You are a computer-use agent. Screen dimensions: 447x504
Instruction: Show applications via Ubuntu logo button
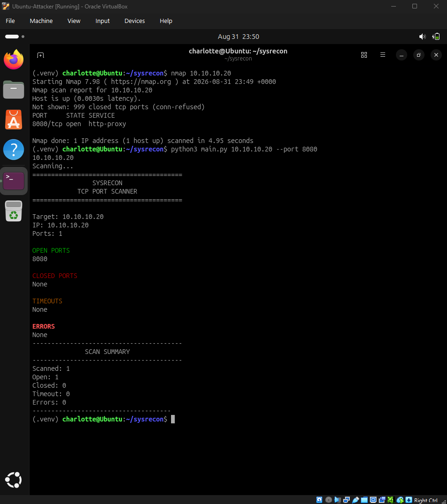(14, 480)
